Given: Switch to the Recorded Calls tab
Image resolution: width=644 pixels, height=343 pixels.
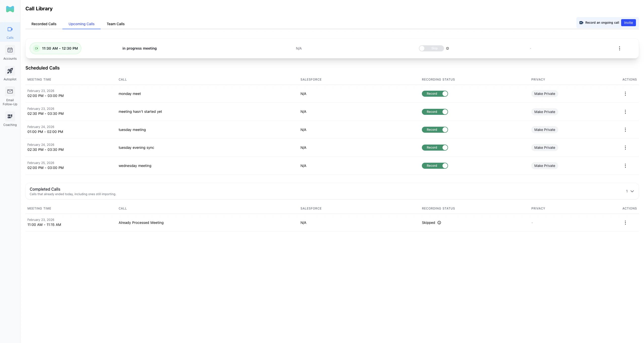Looking at the screenshot, I should click(x=44, y=24).
